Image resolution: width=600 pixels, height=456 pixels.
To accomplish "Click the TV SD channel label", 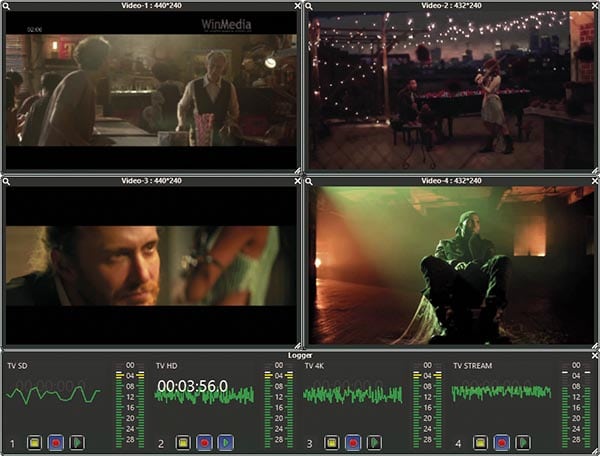I will (x=18, y=366).
